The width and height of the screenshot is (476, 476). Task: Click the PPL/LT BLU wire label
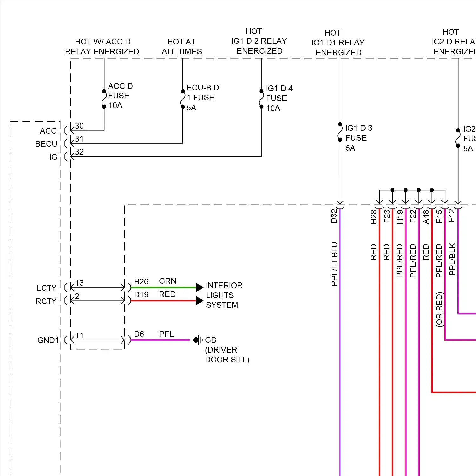[x=334, y=264]
